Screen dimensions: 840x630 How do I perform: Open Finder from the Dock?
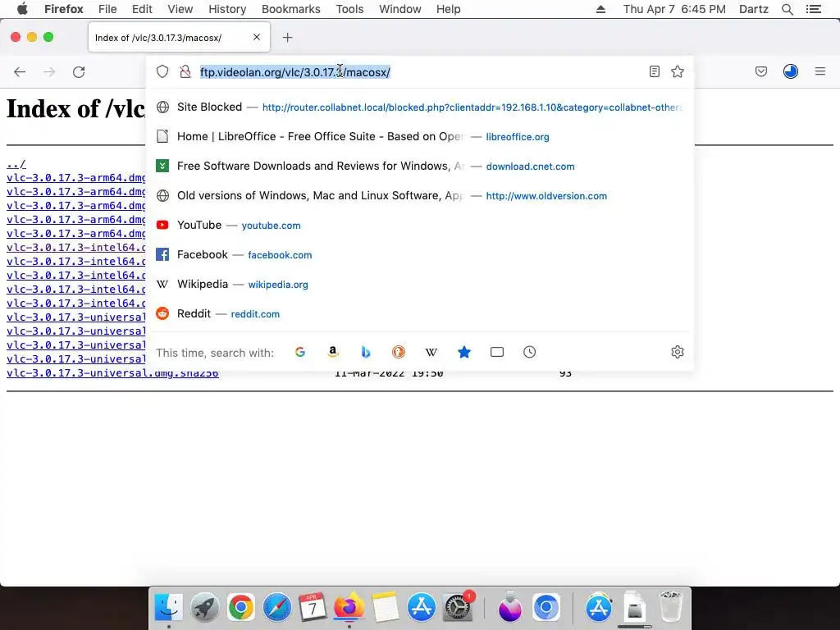point(169,608)
